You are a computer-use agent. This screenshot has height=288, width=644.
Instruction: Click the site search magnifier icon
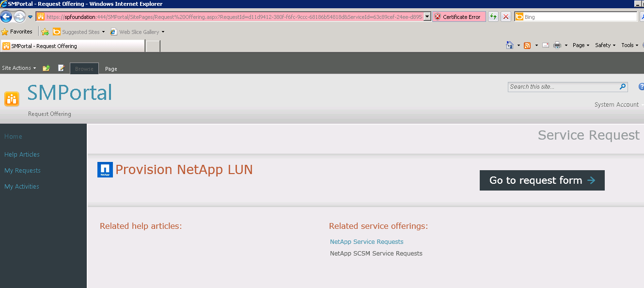[x=623, y=87]
